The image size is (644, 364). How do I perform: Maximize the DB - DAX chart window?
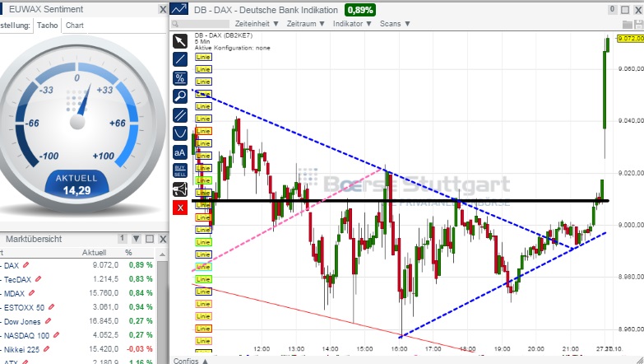click(x=625, y=9)
